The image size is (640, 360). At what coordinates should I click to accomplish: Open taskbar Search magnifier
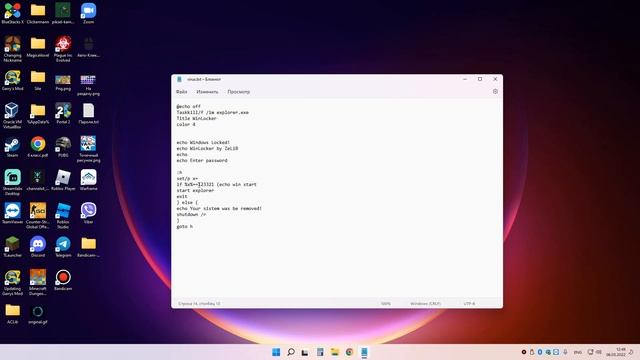(x=291, y=352)
